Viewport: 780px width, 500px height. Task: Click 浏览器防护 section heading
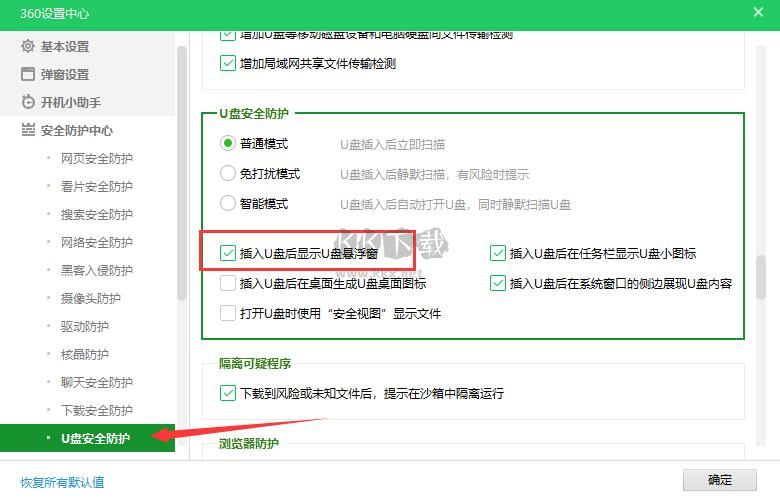click(249, 443)
